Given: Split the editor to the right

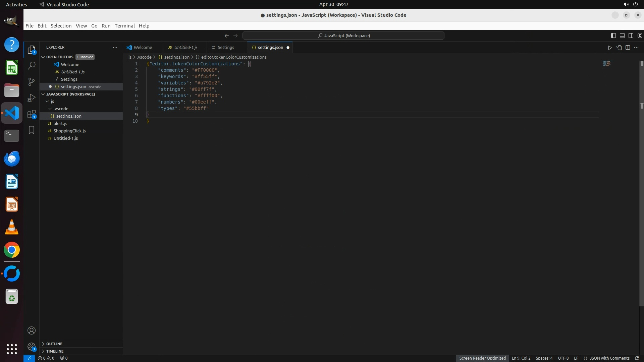Looking at the screenshot, I should (x=628, y=48).
